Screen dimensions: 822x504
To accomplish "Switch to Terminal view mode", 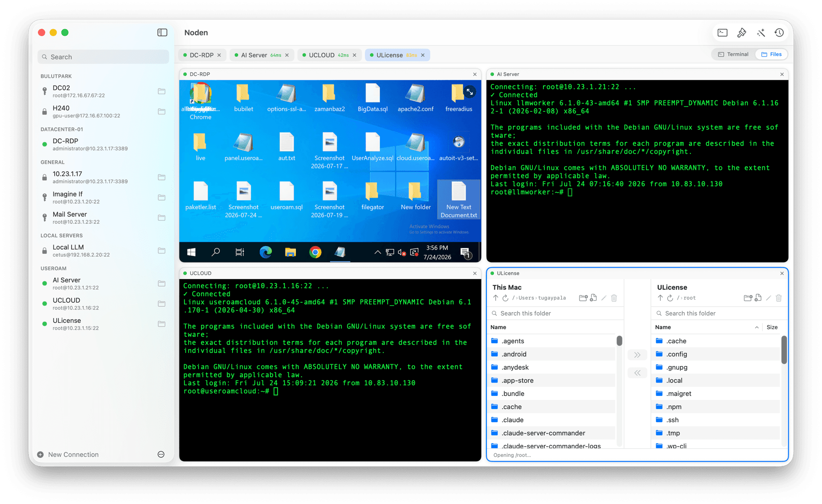I will point(733,54).
